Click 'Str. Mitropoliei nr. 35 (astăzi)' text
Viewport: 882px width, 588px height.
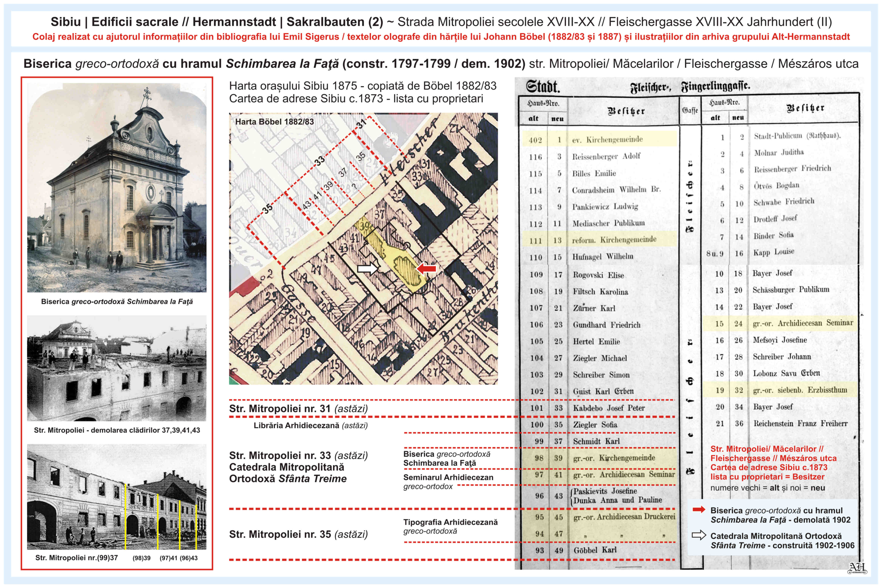point(299,534)
